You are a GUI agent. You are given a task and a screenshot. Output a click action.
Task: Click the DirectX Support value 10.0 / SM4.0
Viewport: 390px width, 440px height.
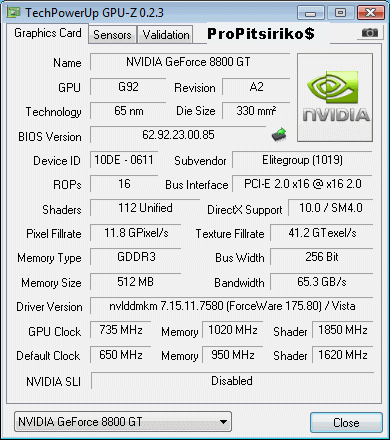click(x=331, y=208)
